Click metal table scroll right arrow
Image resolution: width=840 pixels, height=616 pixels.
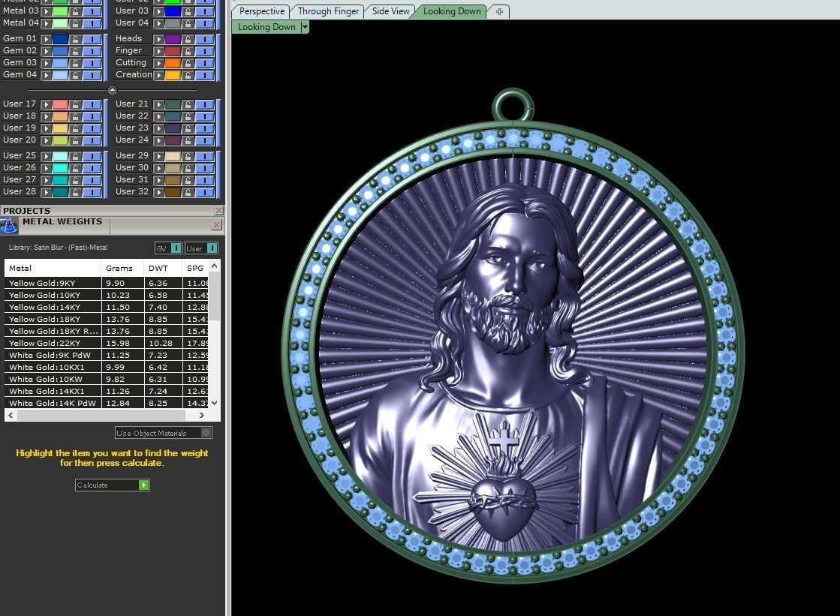201,415
